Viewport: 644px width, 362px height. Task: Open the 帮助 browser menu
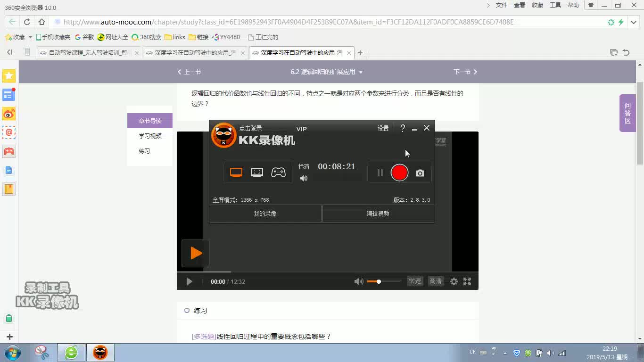(573, 5)
